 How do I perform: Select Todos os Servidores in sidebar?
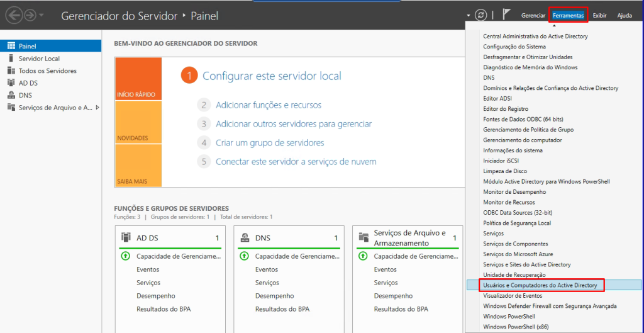click(47, 71)
